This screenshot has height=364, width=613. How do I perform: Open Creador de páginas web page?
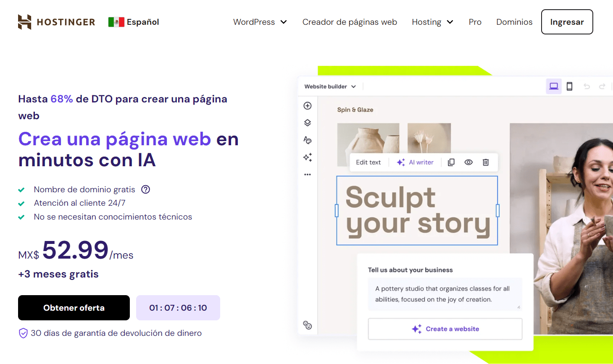point(350,22)
